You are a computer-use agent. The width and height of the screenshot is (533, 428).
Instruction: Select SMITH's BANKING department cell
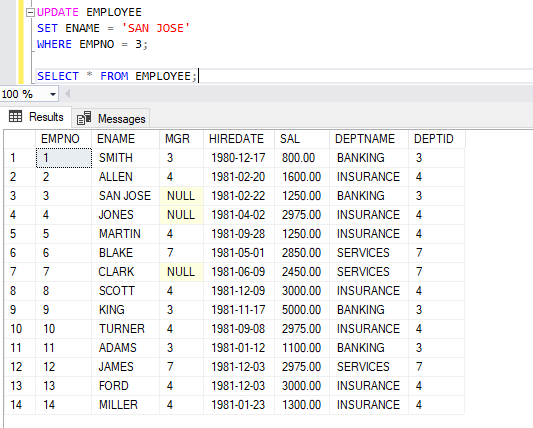(x=369, y=158)
